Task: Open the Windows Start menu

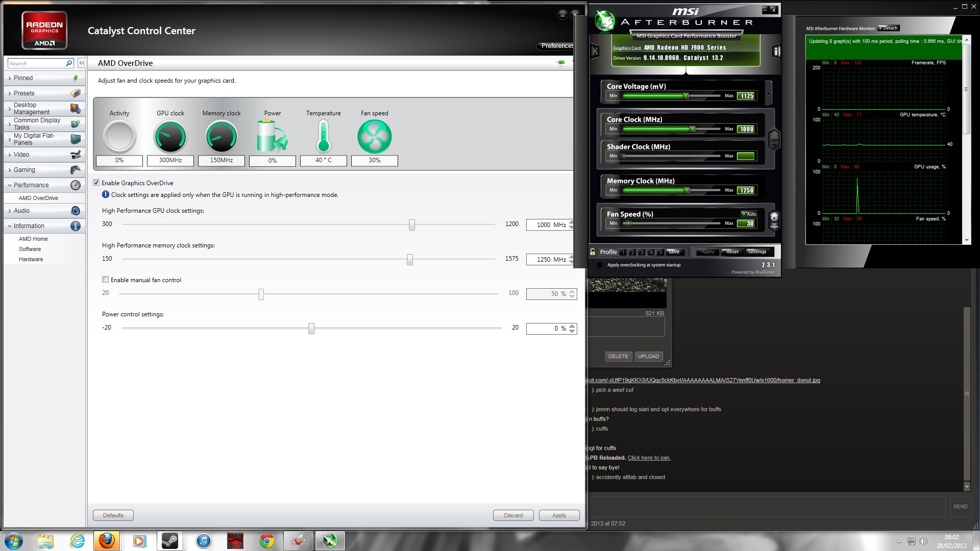Action: click(13, 541)
